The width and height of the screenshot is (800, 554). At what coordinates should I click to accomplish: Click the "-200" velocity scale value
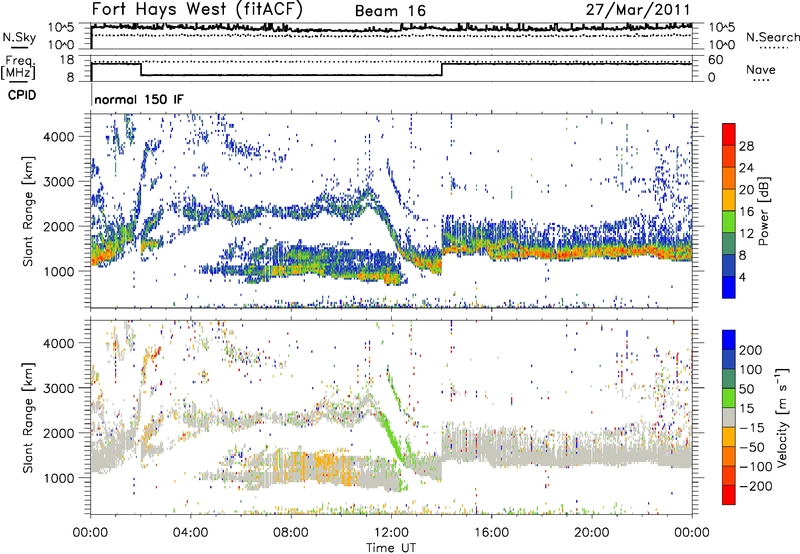[x=756, y=486]
